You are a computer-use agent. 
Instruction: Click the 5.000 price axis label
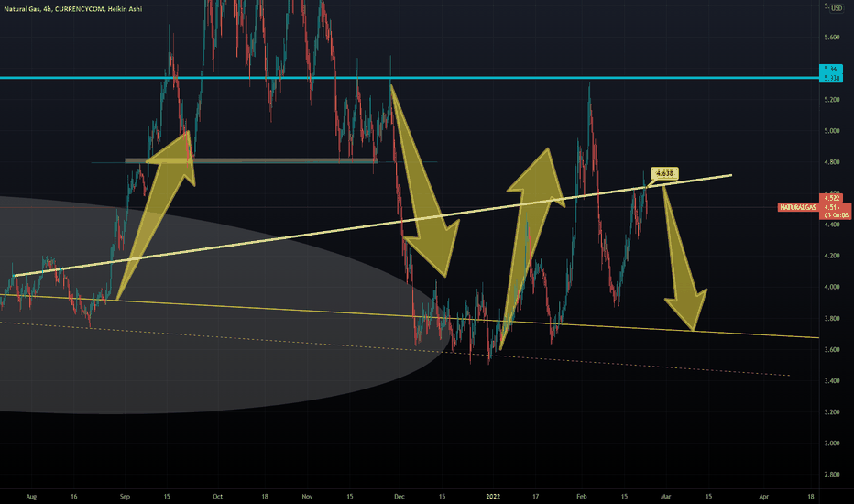tap(832, 131)
